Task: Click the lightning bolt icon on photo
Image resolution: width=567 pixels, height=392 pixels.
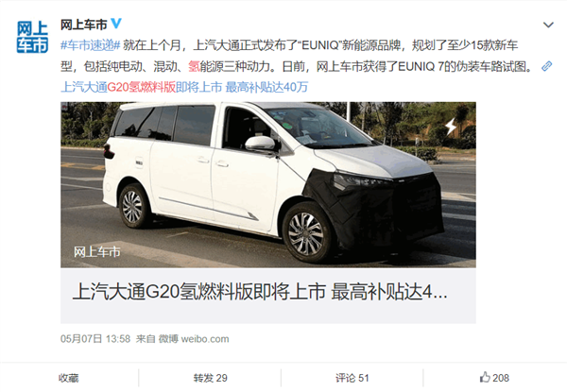Action: click(451, 127)
